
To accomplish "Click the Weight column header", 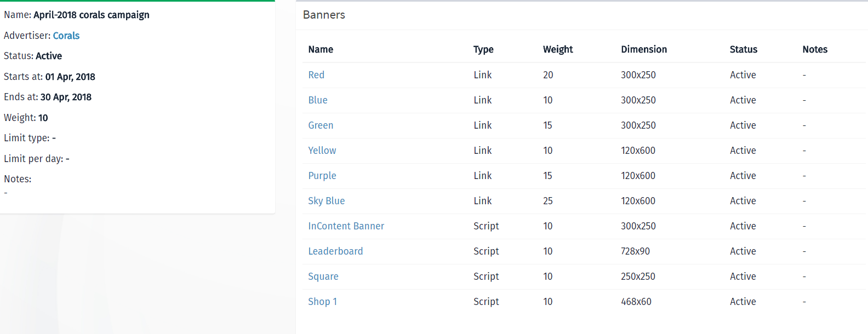I will pyautogui.click(x=558, y=49).
